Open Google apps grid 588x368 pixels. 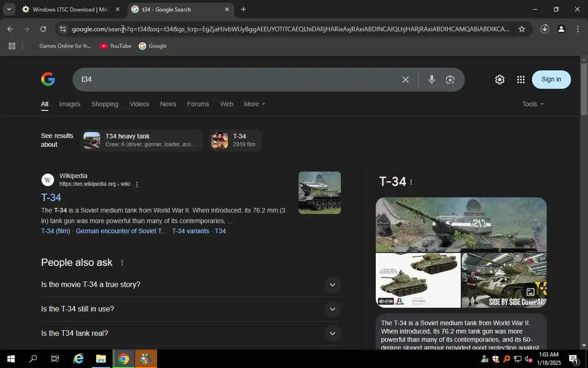[521, 80]
